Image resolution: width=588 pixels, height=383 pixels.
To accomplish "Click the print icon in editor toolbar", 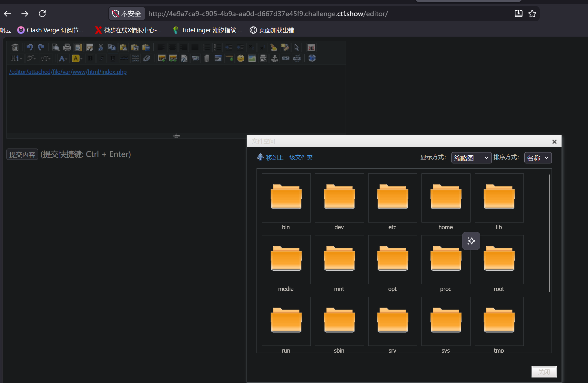I will click(x=67, y=47).
